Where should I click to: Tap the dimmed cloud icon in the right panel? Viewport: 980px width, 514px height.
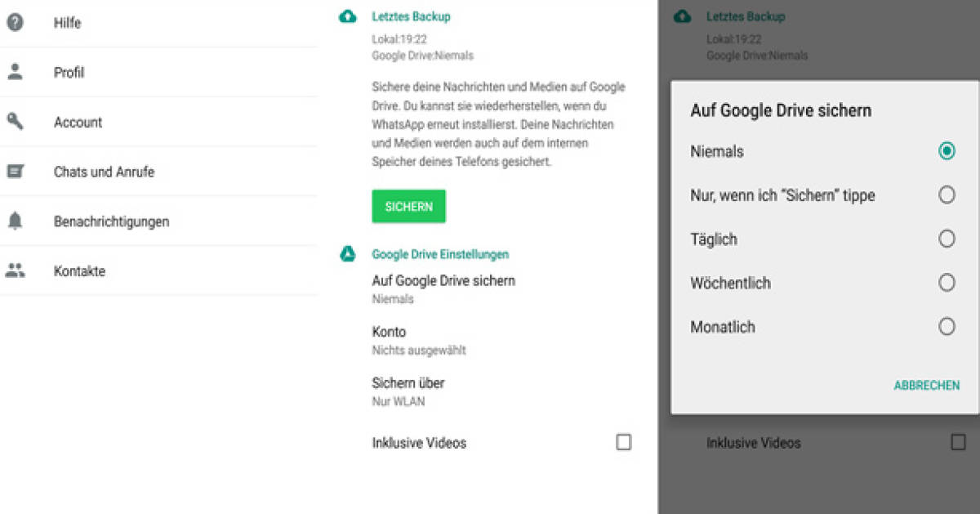click(x=683, y=16)
